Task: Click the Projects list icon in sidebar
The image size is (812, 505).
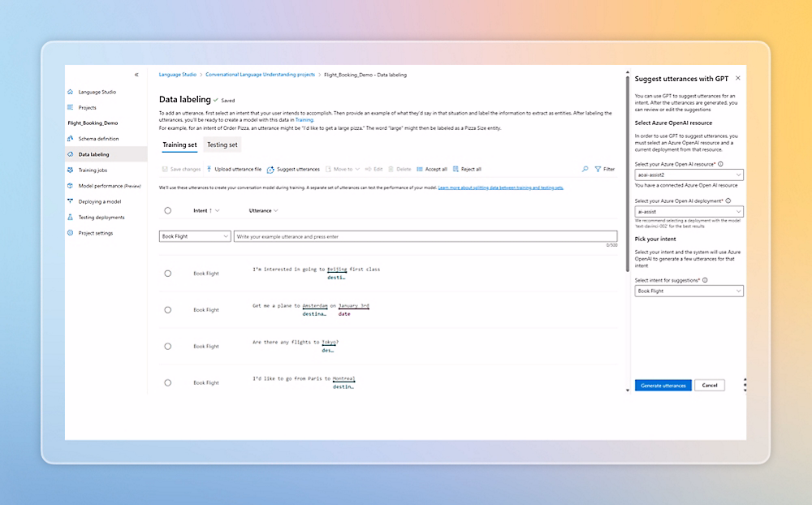Action: 70,107
